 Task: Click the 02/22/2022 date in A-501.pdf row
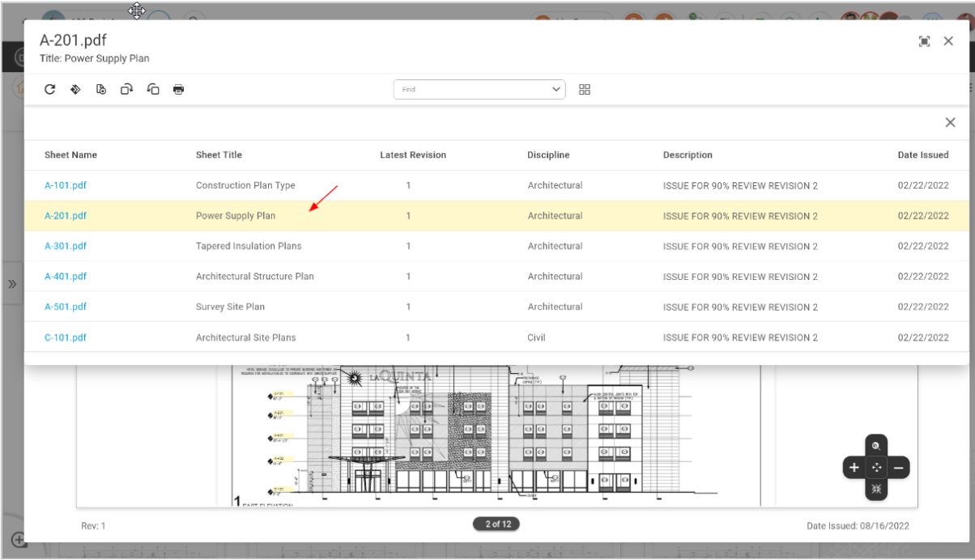click(x=923, y=307)
